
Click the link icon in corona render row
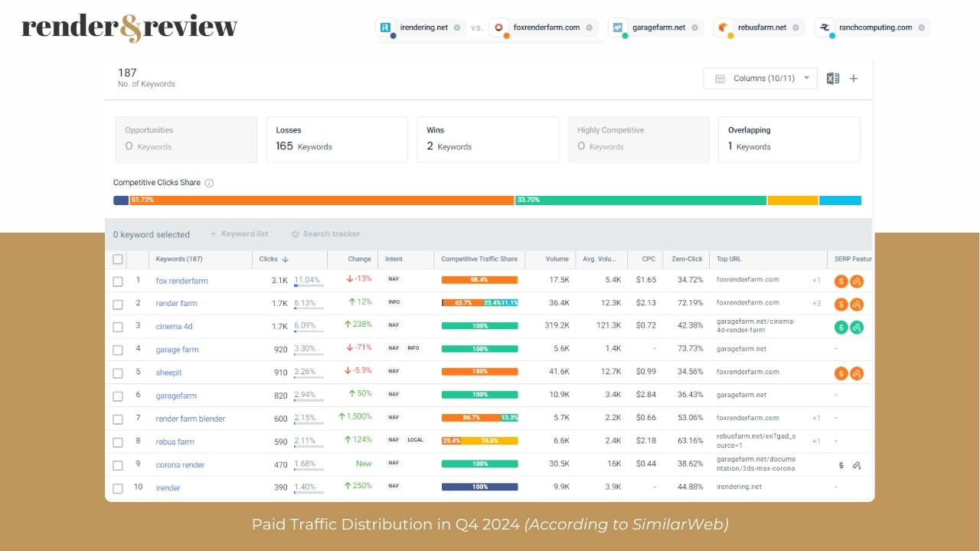pyautogui.click(x=857, y=465)
